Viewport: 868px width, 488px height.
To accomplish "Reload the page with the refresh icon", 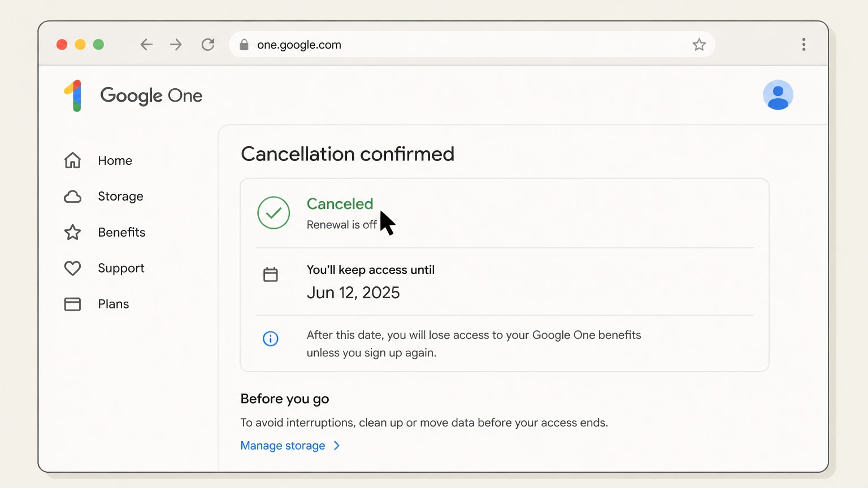I will (x=208, y=45).
